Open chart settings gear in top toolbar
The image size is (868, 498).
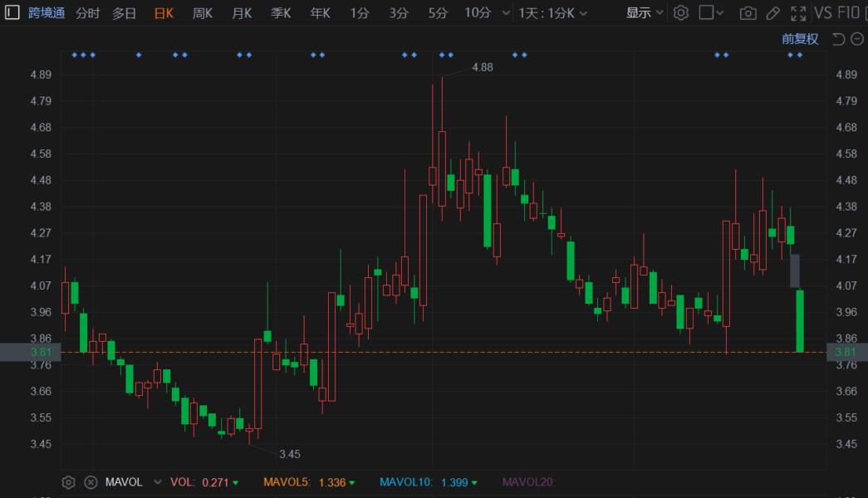pos(681,12)
